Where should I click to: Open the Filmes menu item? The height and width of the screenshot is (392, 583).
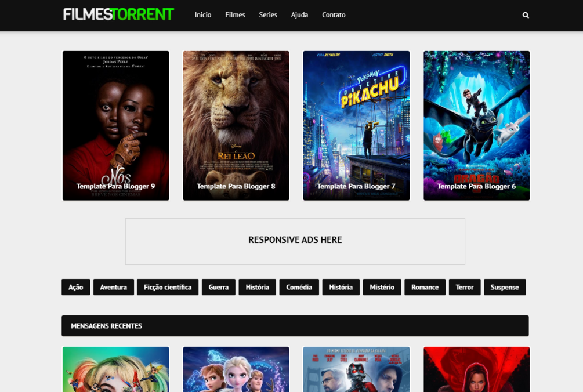point(235,15)
